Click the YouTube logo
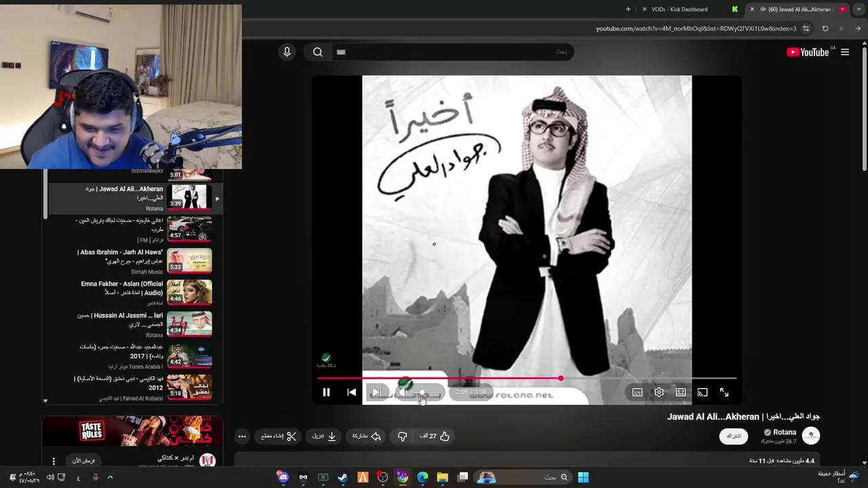Image resolution: width=868 pixels, height=488 pixels. tap(808, 52)
